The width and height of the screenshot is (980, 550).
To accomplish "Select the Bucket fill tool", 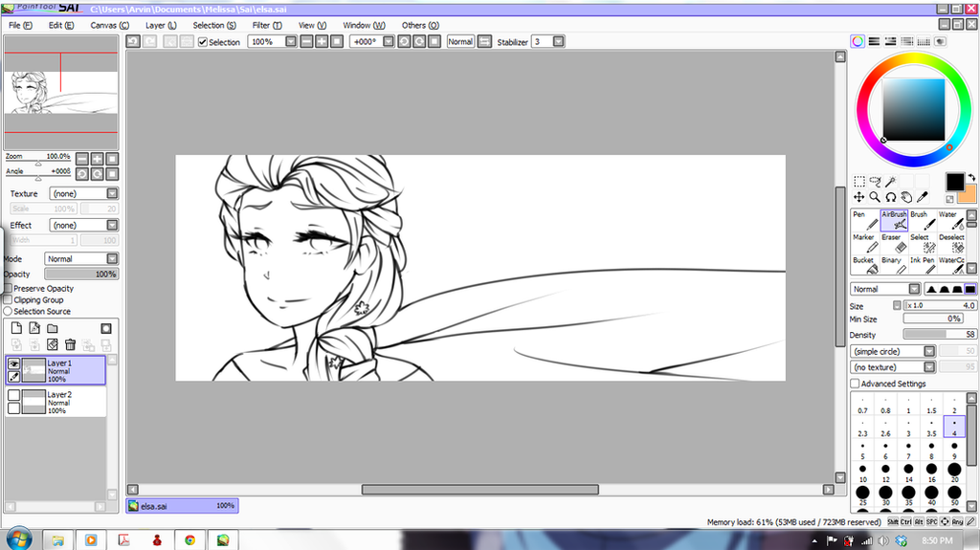I will [865, 266].
